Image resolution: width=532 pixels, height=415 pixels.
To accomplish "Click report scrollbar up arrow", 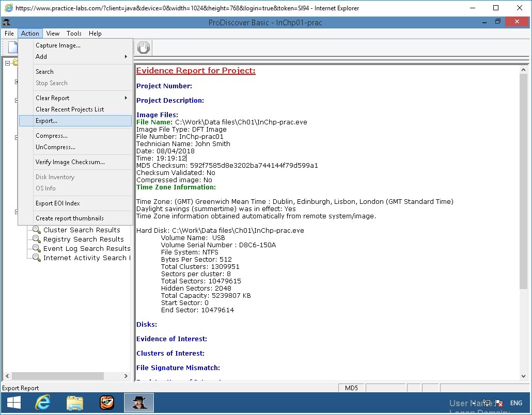I will click(x=523, y=70).
